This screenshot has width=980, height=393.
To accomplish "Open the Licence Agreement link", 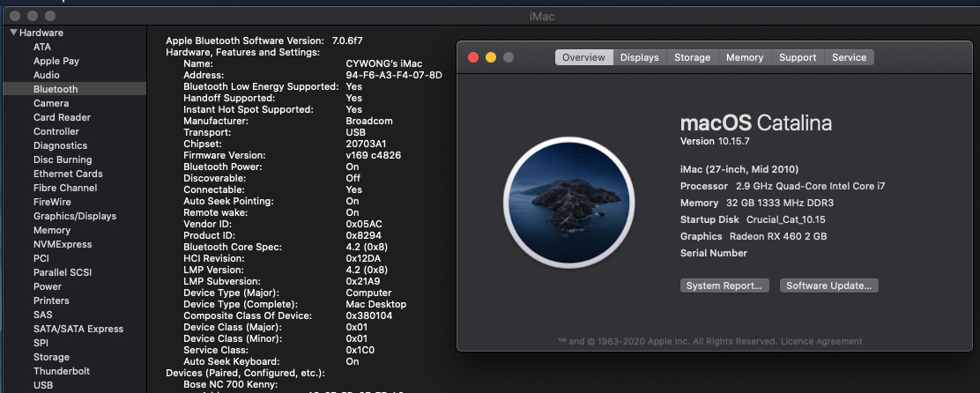I will 821,341.
